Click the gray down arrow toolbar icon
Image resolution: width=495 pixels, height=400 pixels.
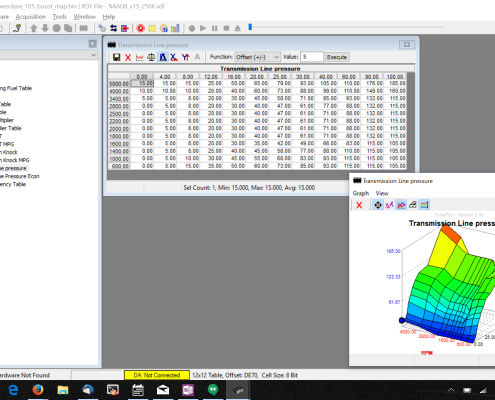(45, 28)
